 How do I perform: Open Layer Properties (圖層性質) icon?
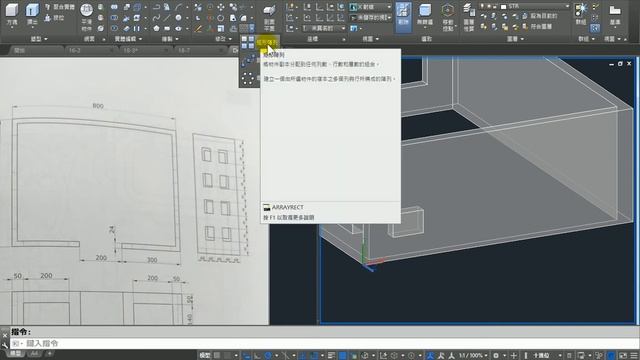[468, 11]
